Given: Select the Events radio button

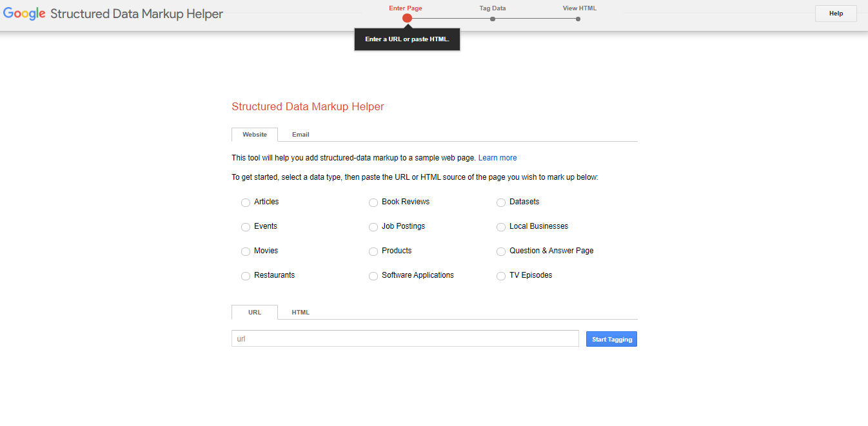Looking at the screenshot, I should 246,227.
